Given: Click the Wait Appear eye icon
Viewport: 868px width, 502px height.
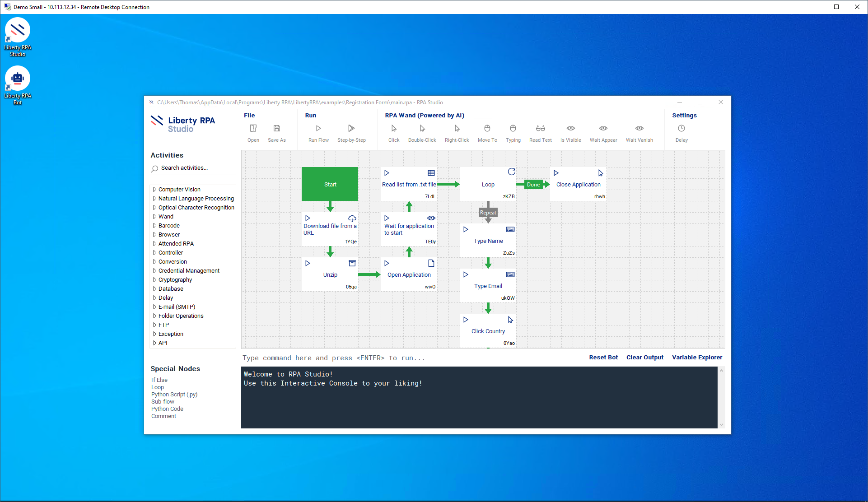Looking at the screenshot, I should [603, 129].
